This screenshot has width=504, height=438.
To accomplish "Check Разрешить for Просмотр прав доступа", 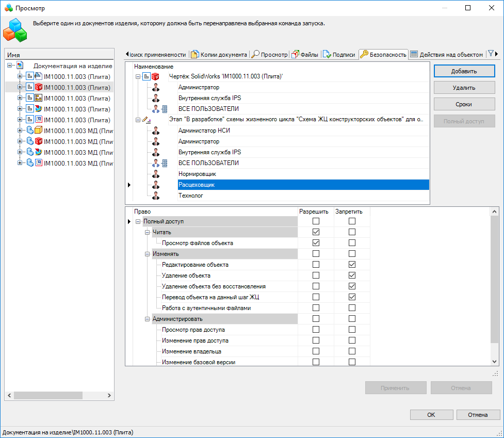I will tap(316, 330).
